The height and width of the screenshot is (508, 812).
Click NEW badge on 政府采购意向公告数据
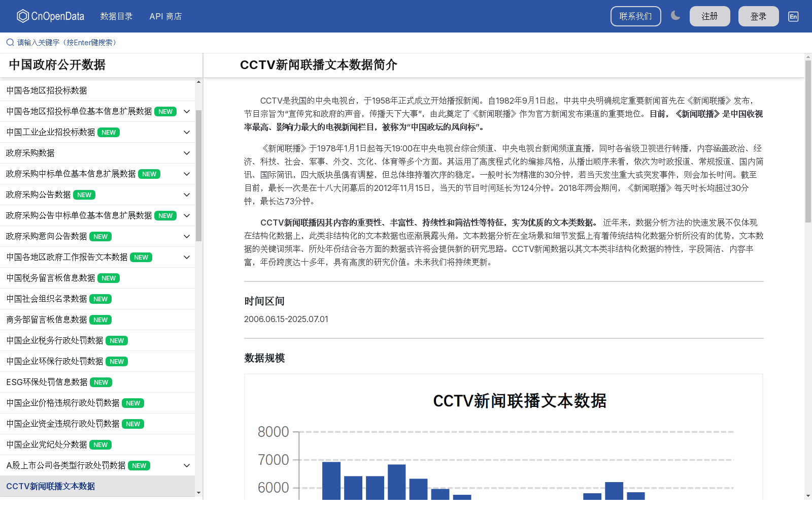(x=100, y=236)
